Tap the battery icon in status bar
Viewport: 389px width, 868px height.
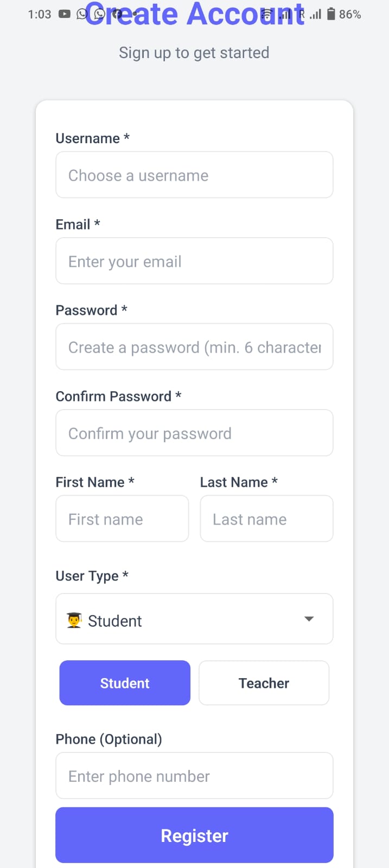(x=331, y=14)
